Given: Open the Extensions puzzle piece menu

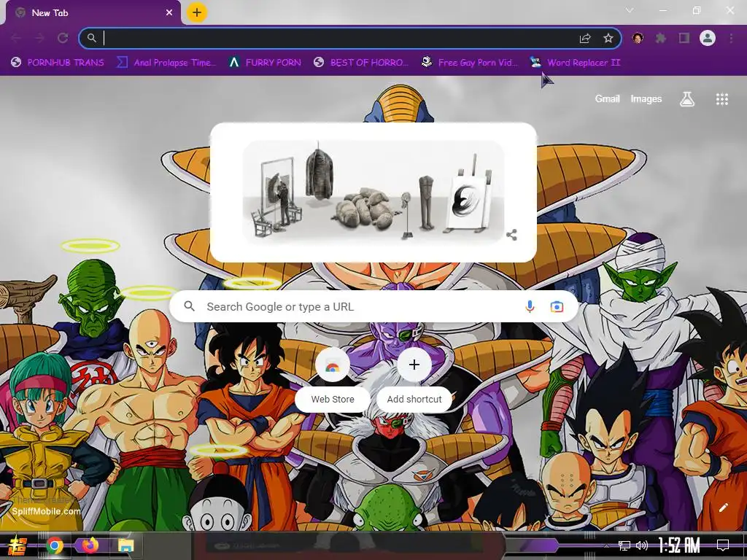Looking at the screenshot, I should [x=661, y=38].
